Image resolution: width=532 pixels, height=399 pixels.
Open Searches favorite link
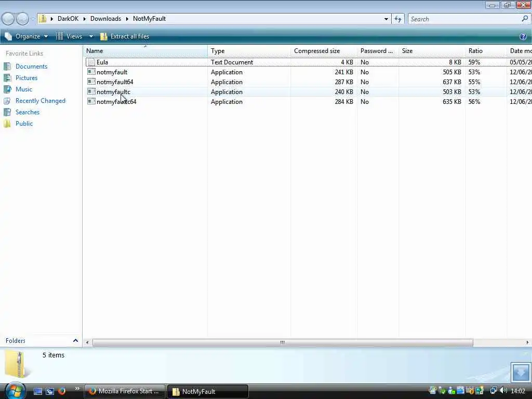(28, 112)
